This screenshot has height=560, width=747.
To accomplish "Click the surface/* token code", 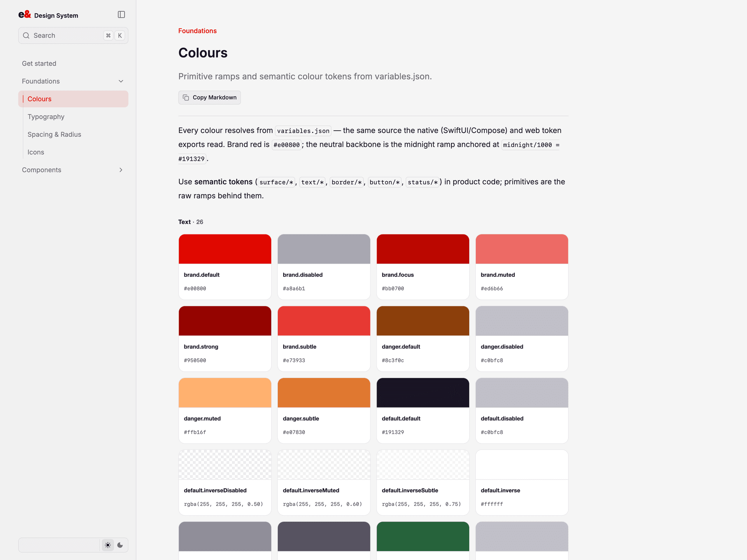I will (x=276, y=182).
